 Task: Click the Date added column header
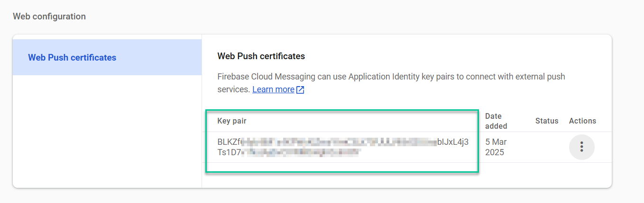[496, 121]
